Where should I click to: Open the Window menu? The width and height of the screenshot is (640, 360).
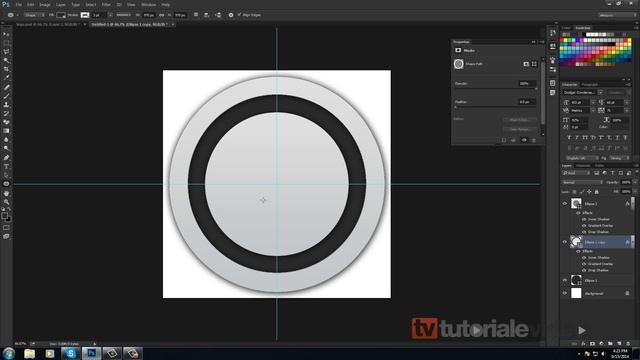148,4
